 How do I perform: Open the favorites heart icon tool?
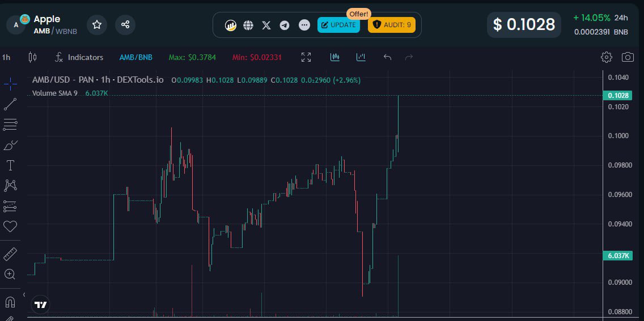click(10, 226)
